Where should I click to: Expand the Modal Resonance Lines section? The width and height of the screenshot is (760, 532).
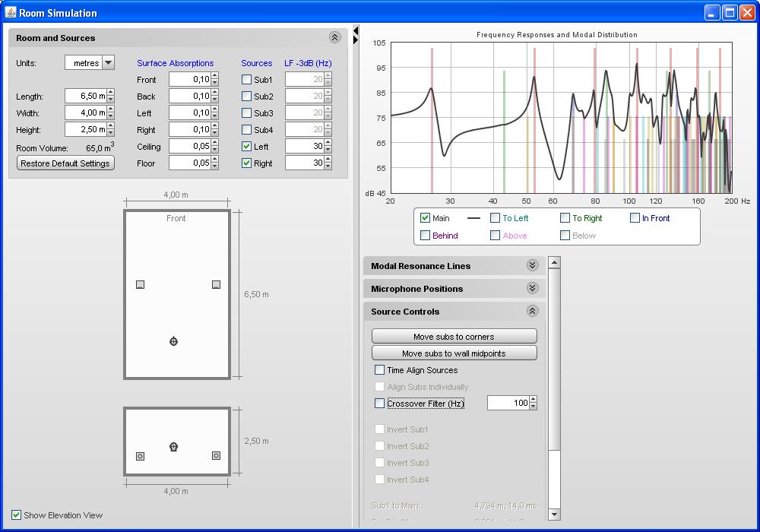[532, 266]
